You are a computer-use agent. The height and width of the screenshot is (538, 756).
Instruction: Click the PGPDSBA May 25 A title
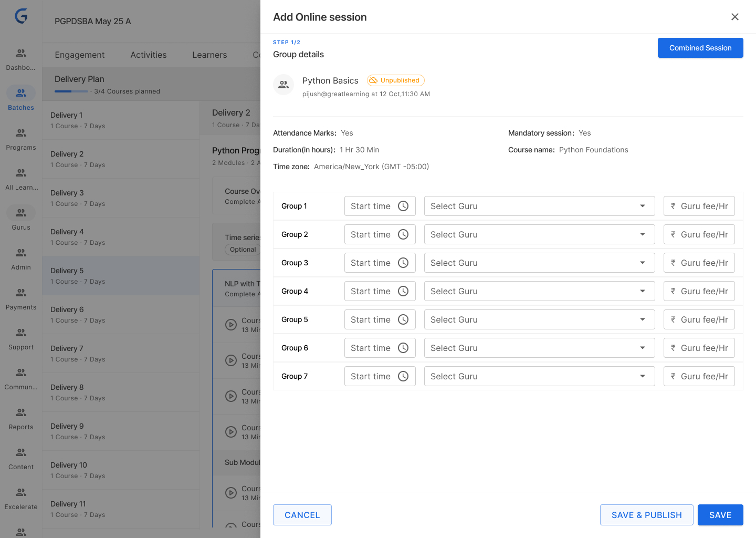[x=93, y=21]
